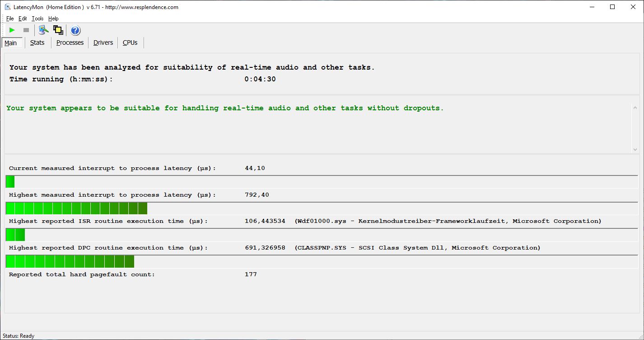The height and width of the screenshot is (340, 644).
Task: Switch to the CPUs tab
Action: point(130,42)
